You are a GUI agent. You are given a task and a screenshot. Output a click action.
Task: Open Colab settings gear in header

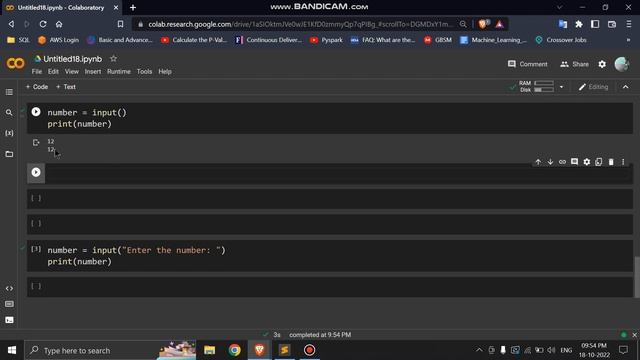point(602,64)
